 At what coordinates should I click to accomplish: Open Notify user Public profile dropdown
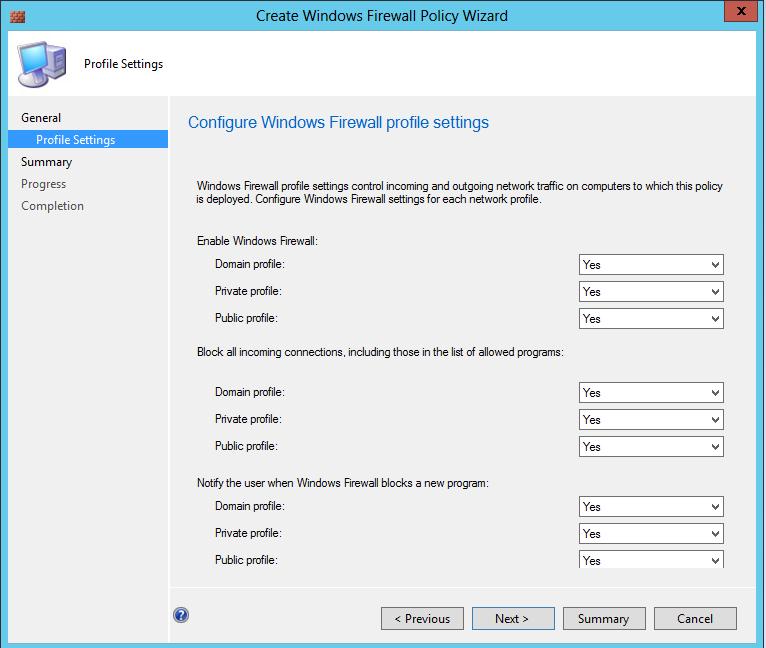pyautogui.click(x=651, y=559)
